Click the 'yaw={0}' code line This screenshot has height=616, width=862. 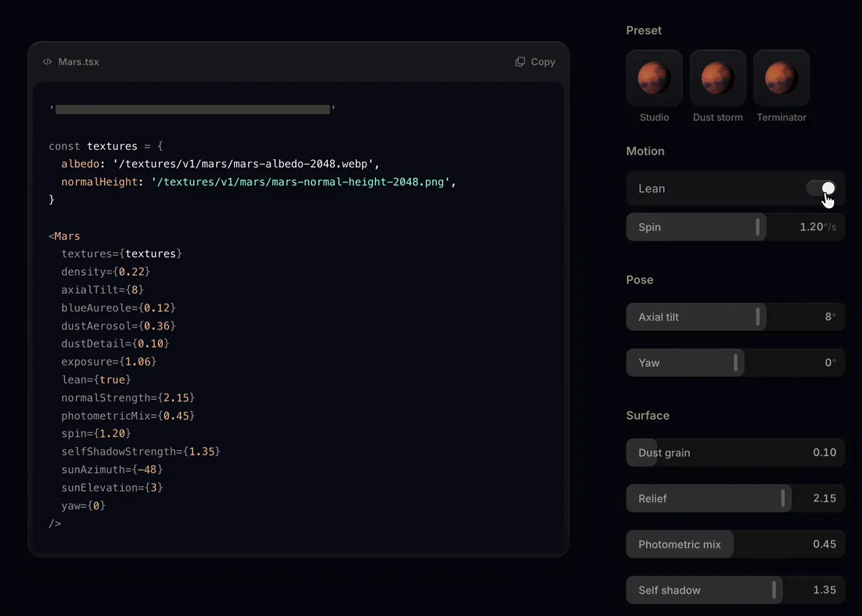coord(83,505)
